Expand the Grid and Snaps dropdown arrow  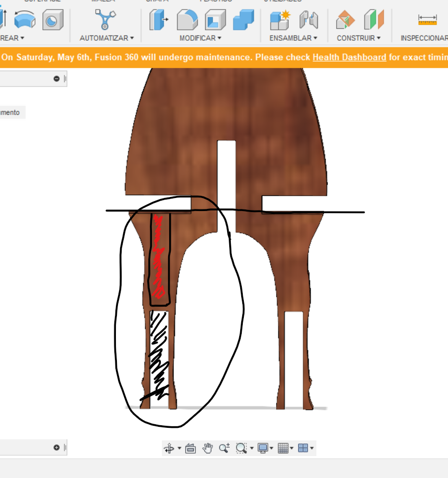292,448
